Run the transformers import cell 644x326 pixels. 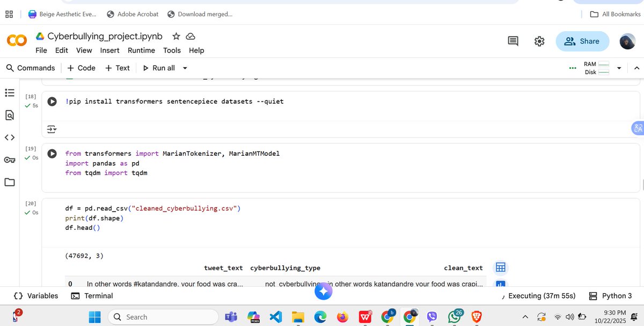coord(52,154)
